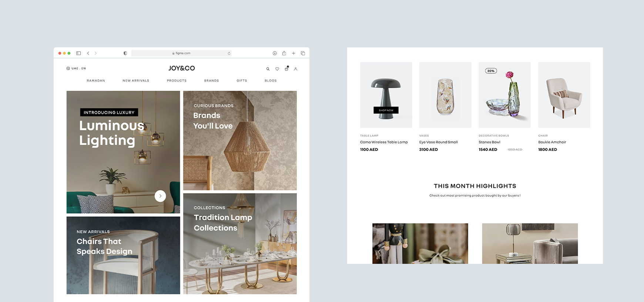
Task: Click the browser share icon
Action: click(x=284, y=53)
